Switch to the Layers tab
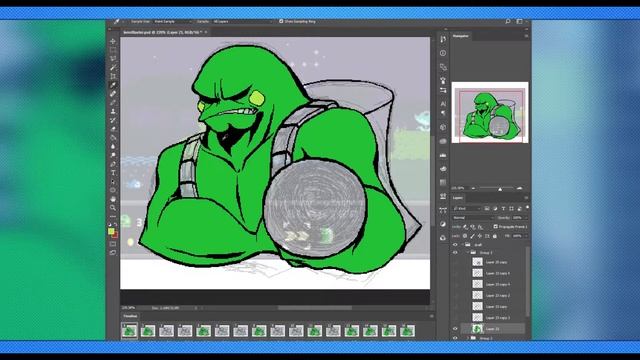Image resolution: width=640 pixels, height=360 pixels. [458, 198]
